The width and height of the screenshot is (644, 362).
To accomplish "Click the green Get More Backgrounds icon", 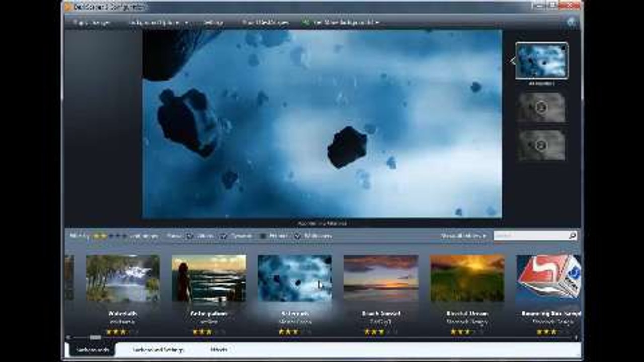I will [x=305, y=23].
